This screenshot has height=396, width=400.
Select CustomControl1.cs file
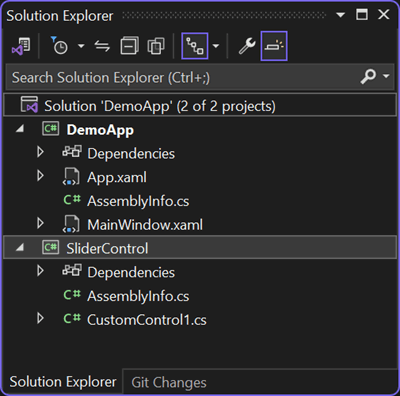click(147, 320)
